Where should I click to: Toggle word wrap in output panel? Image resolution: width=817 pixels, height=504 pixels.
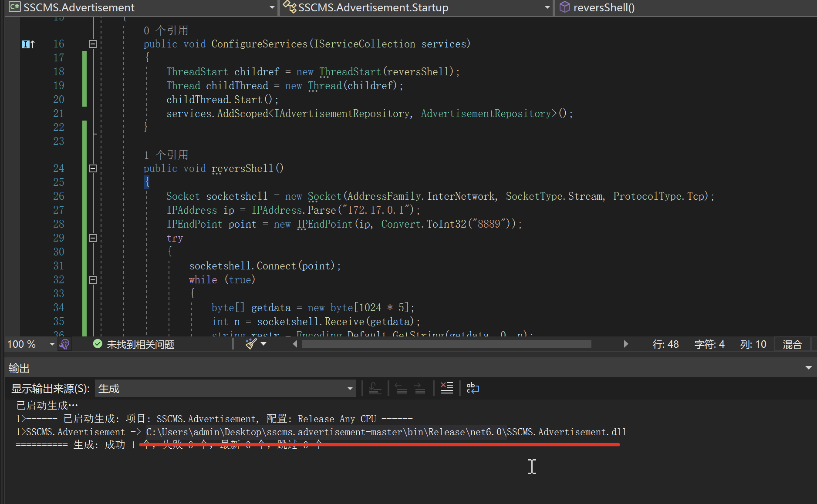tap(473, 388)
